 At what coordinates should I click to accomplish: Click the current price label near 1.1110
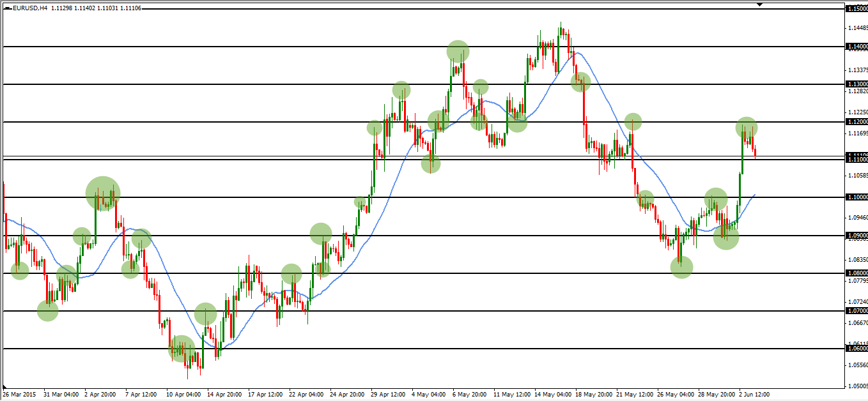click(856, 156)
